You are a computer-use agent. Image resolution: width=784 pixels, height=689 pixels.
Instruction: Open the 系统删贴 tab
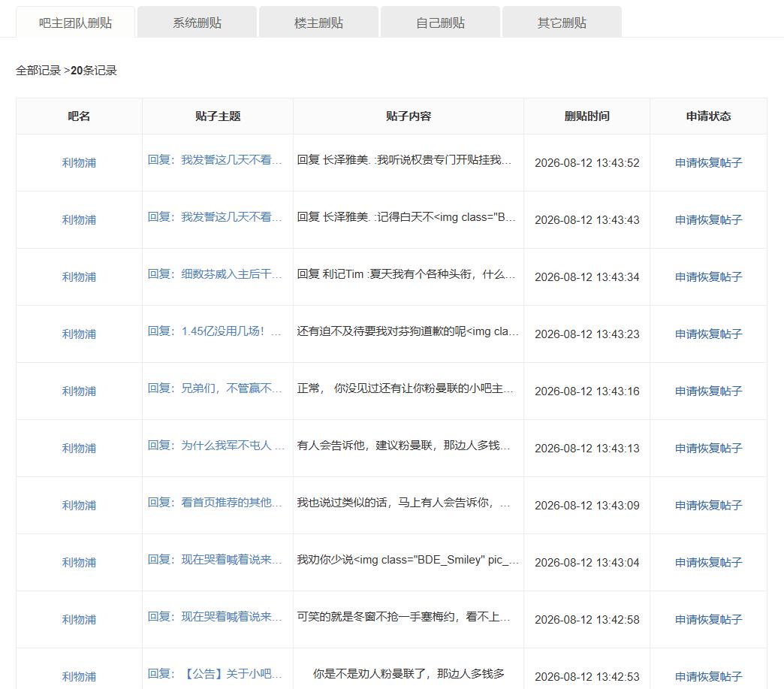click(197, 23)
